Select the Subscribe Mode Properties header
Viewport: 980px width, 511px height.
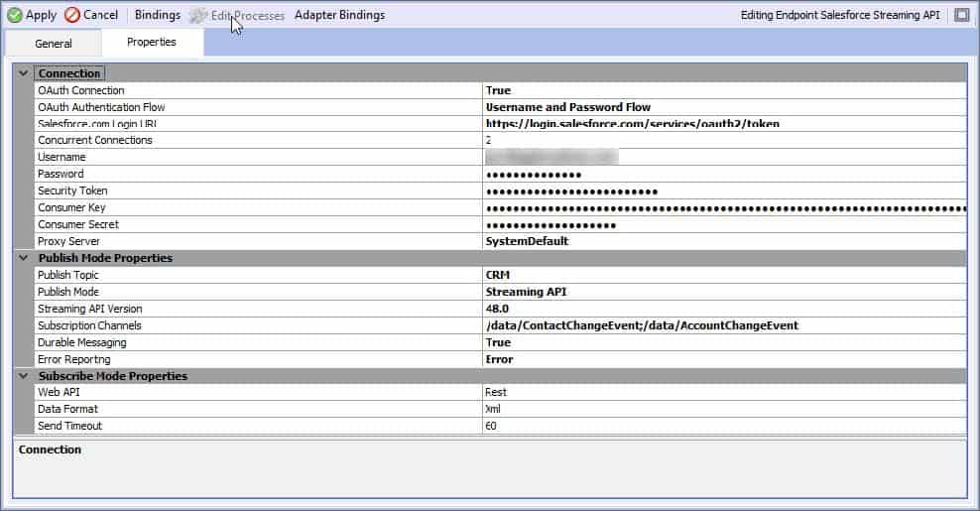coord(112,376)
